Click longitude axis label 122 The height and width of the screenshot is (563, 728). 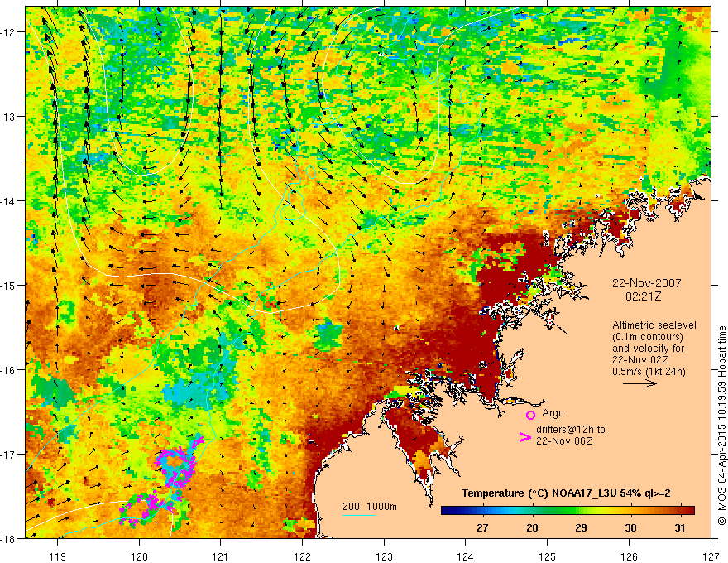[302, 556]
